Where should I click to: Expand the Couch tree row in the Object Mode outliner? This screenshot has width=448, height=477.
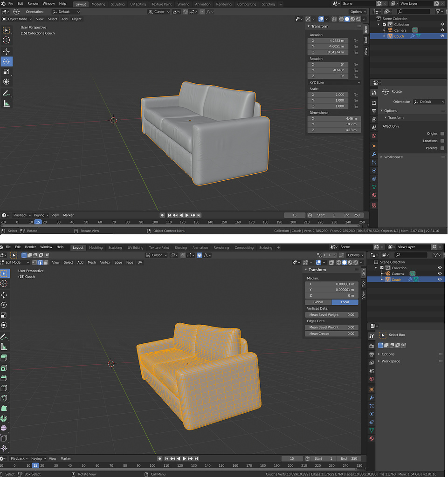pyautogui.click(x=385, y=36)
